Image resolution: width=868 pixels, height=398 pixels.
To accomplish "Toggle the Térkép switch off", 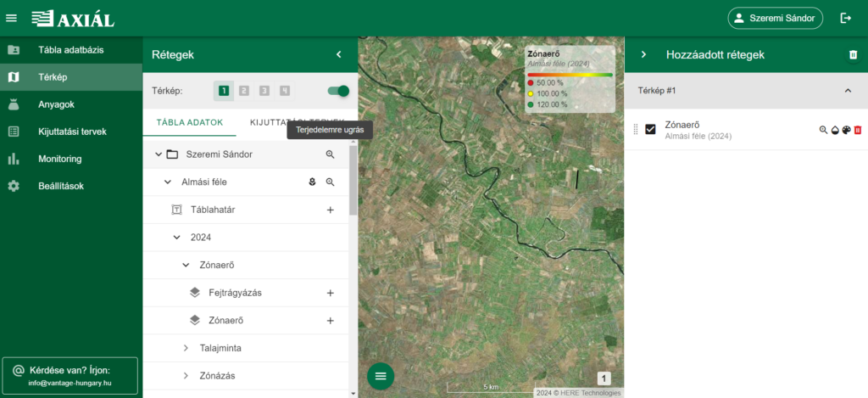I will pyautogui.click(x=338, y=91).
